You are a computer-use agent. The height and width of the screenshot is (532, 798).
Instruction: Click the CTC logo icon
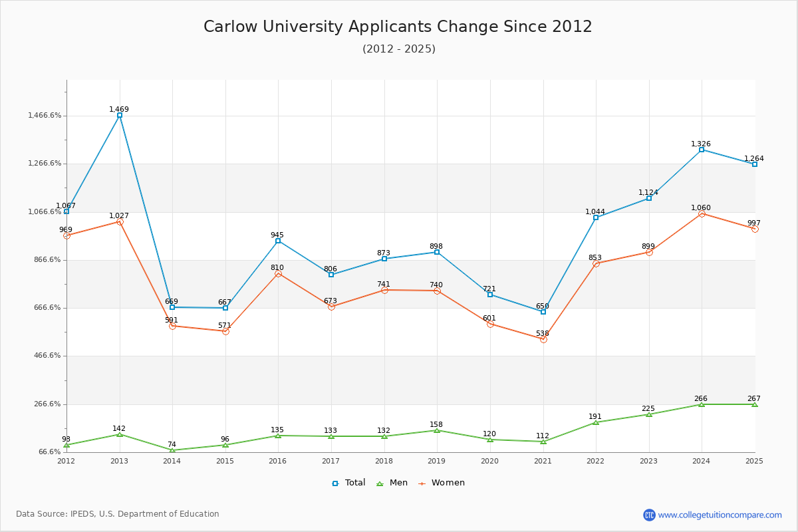point(649,515)
